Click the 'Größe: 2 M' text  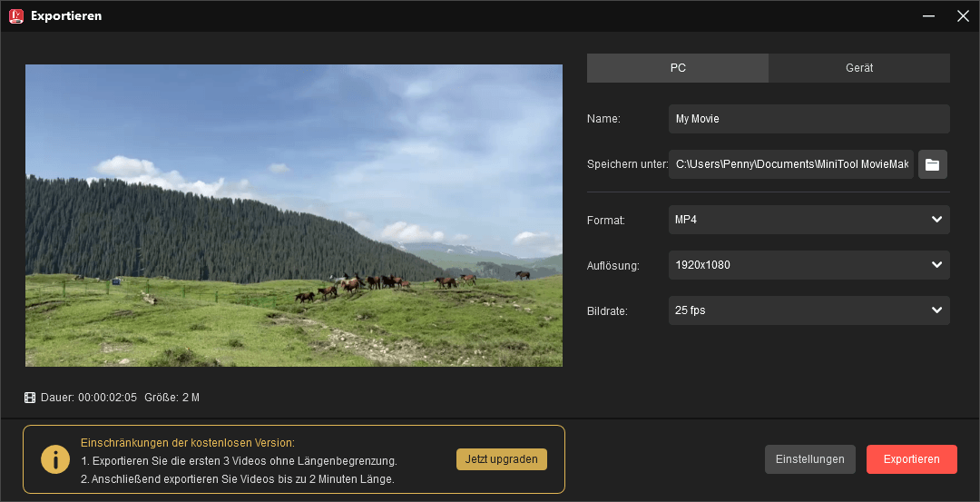coord(171,398)
